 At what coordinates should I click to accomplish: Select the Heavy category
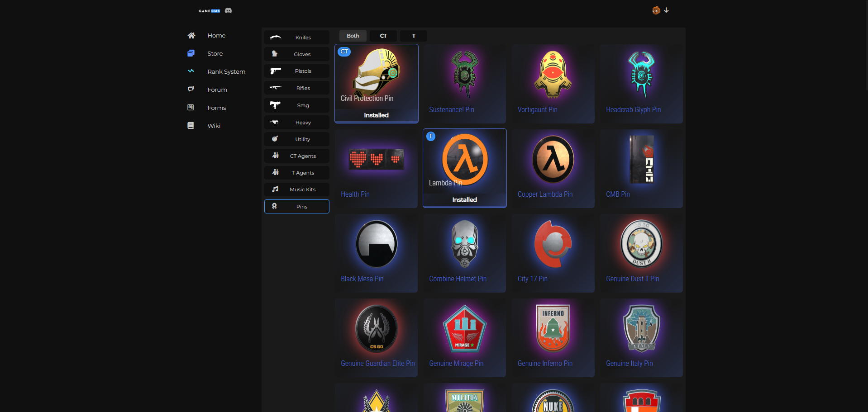297,123
